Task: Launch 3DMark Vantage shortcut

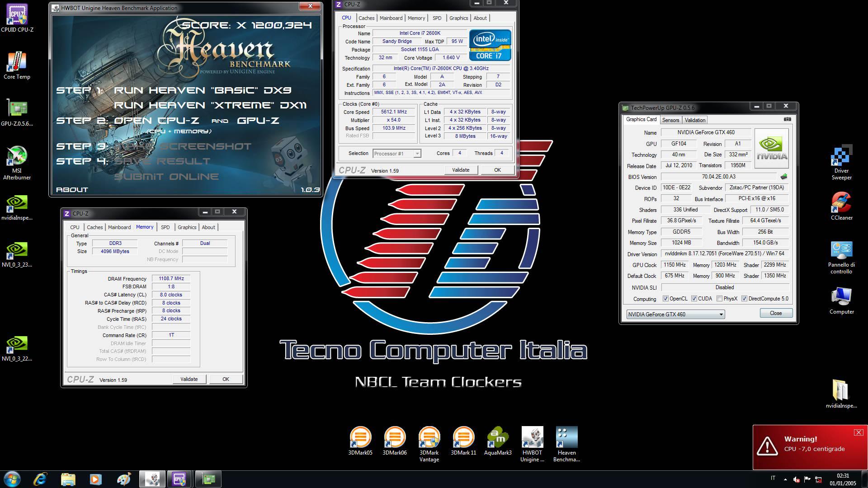Action: [429, 444]
